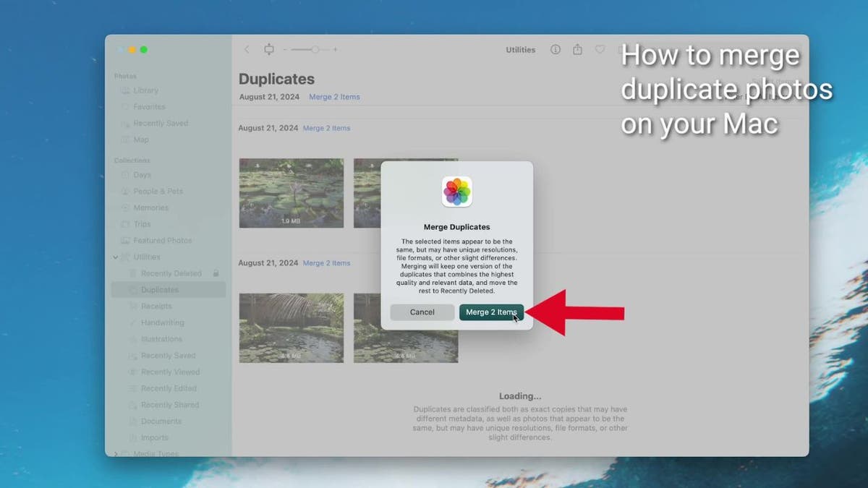
Task: Open Recently Deleted in the sidebar
Action: 171,273
